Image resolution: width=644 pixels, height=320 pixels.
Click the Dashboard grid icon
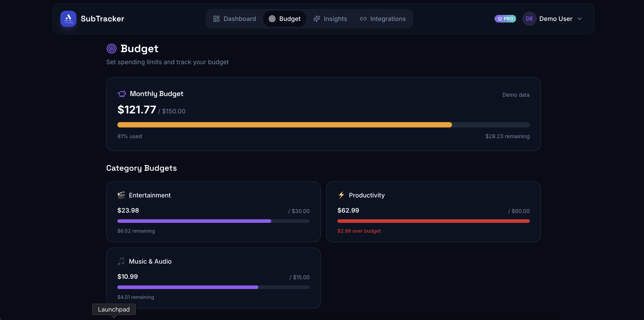pos(216,19)
